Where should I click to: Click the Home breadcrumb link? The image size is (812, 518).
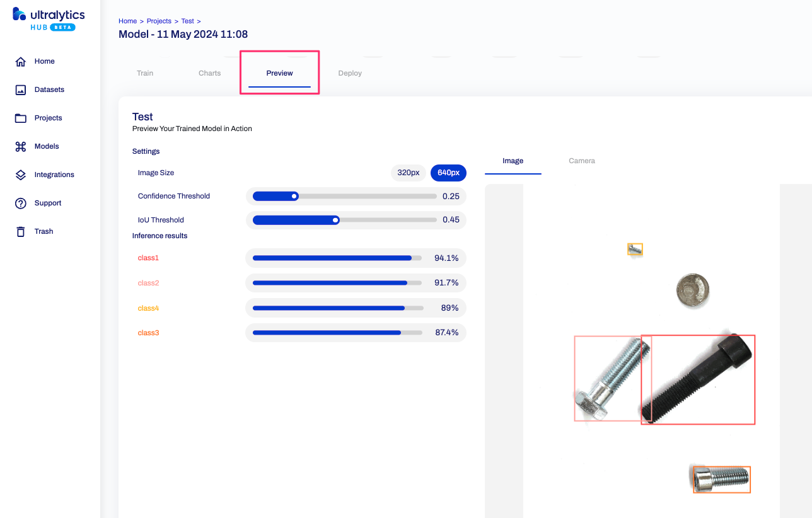(127, 21)
